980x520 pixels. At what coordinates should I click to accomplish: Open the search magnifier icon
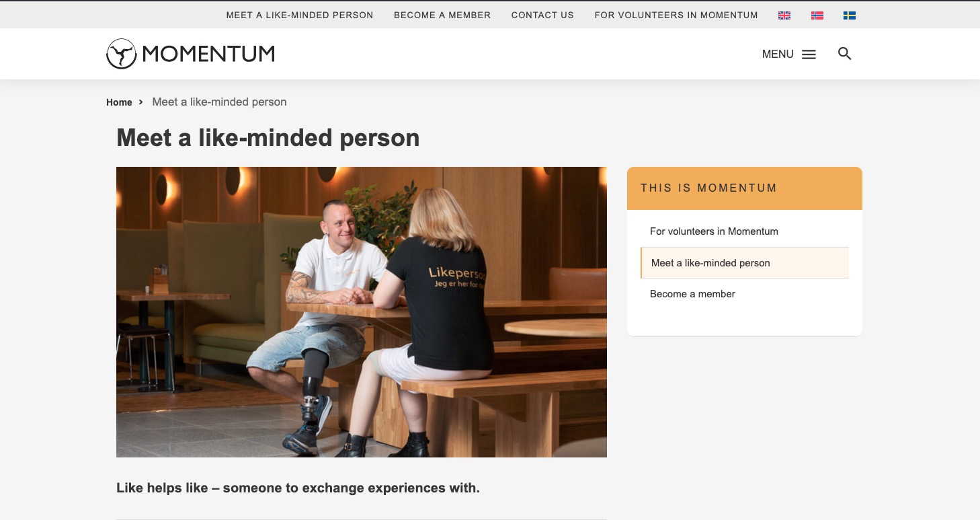845,54
